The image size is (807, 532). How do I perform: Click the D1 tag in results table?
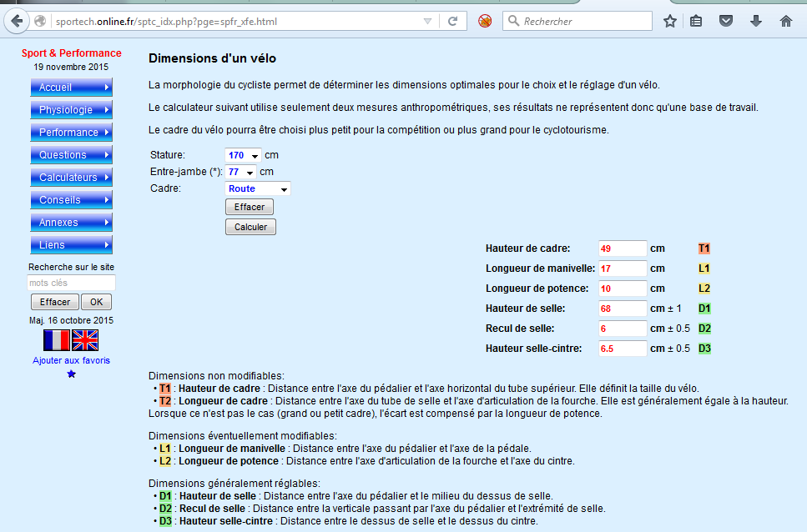[x=704, y=309]
